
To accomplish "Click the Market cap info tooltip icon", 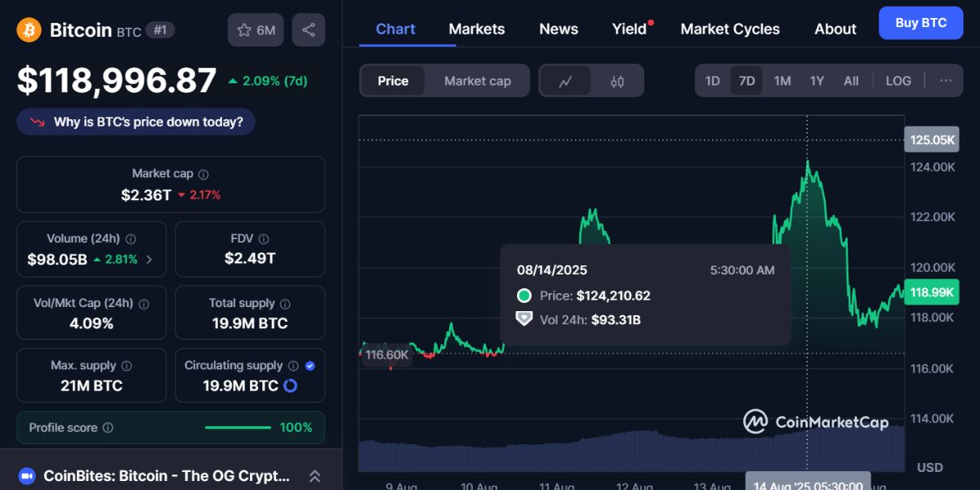I will 202,173.
